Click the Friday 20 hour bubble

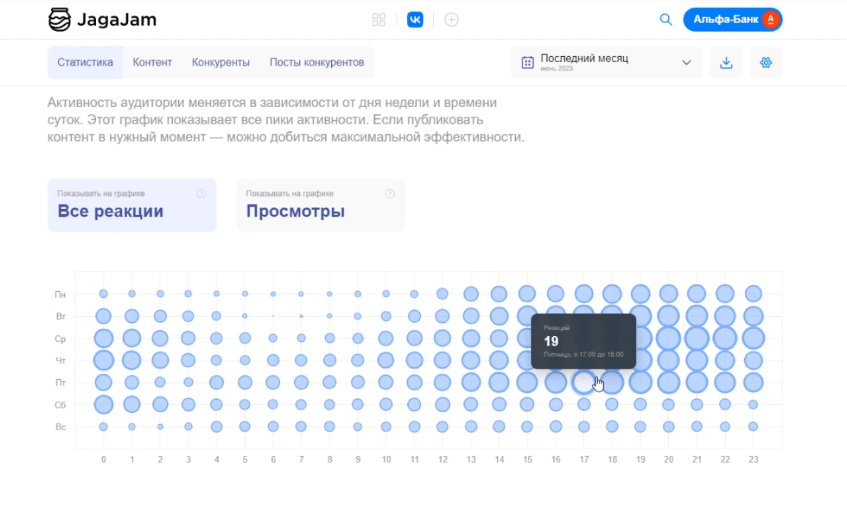[668, 382]
